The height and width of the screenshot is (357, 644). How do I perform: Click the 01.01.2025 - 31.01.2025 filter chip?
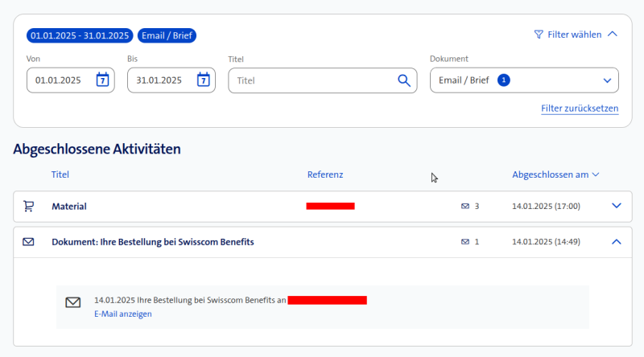point(79,35)
